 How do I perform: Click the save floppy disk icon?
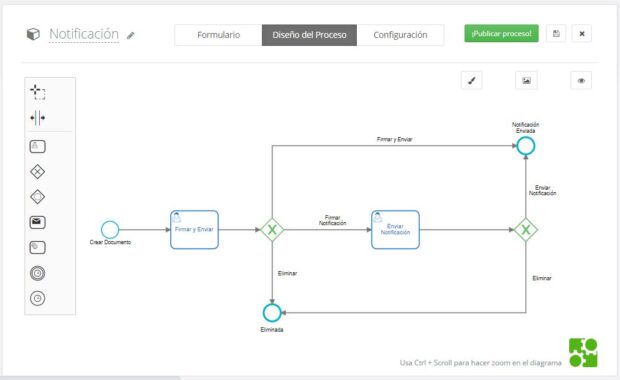click(556, 34)
